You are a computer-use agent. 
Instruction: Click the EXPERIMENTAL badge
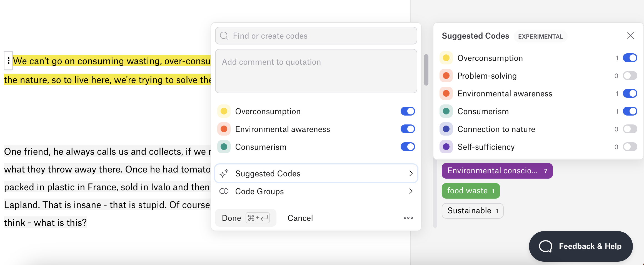pos(540,36)
